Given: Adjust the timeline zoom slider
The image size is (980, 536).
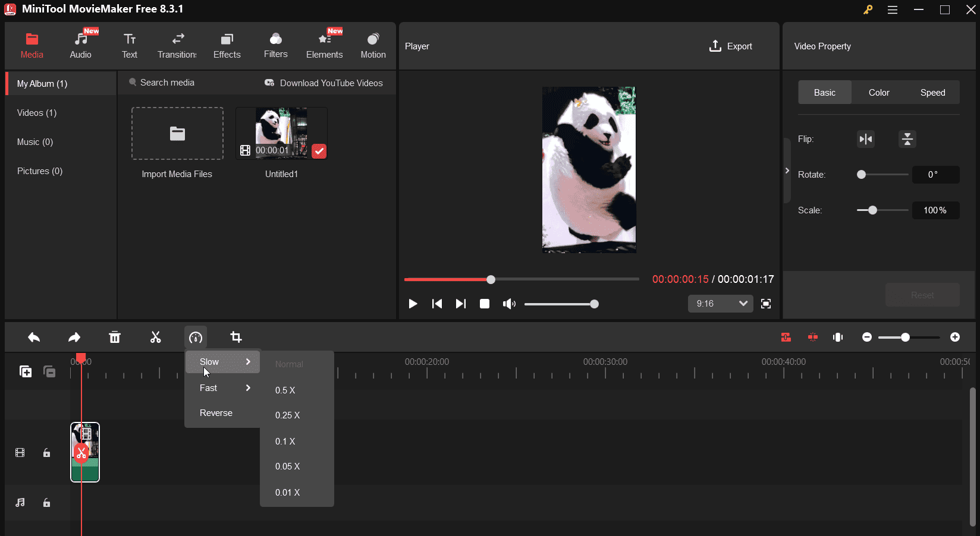Looking at the screenshot, I should tap(905, 337).
